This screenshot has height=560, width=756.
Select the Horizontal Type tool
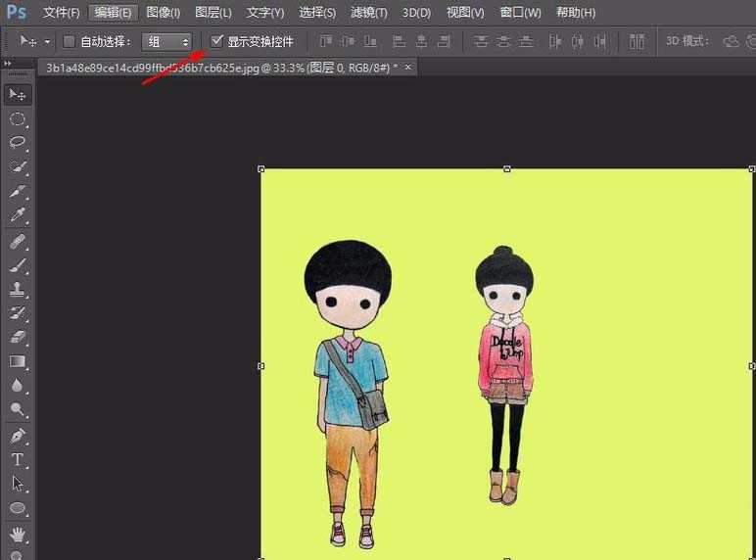18,459
